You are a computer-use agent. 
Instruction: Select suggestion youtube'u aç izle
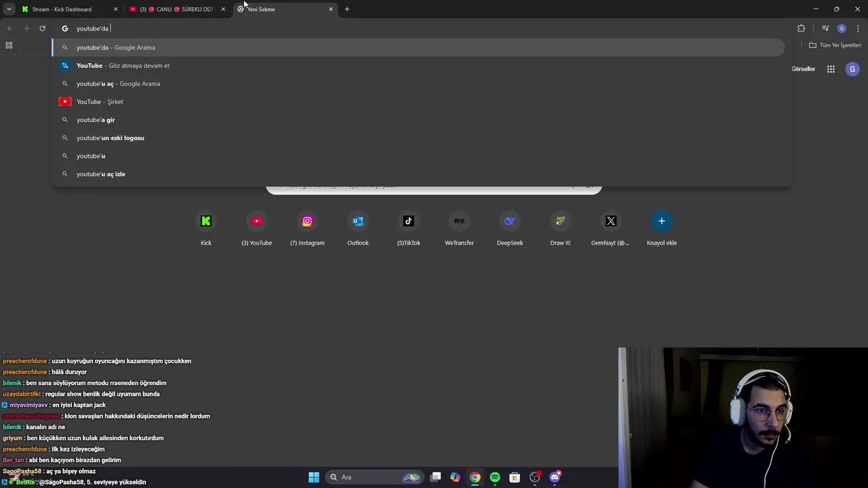coord(418,174)
